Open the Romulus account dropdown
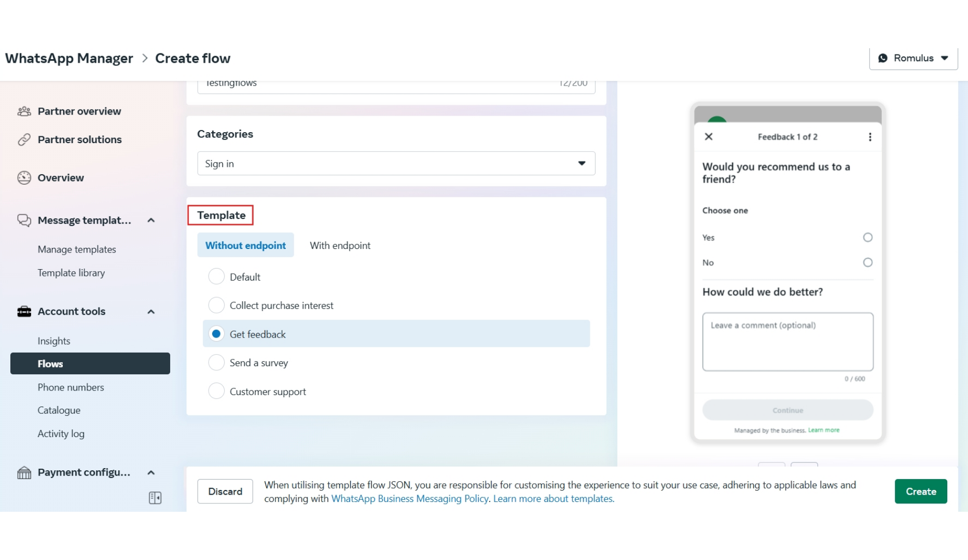 click(914, 58)
